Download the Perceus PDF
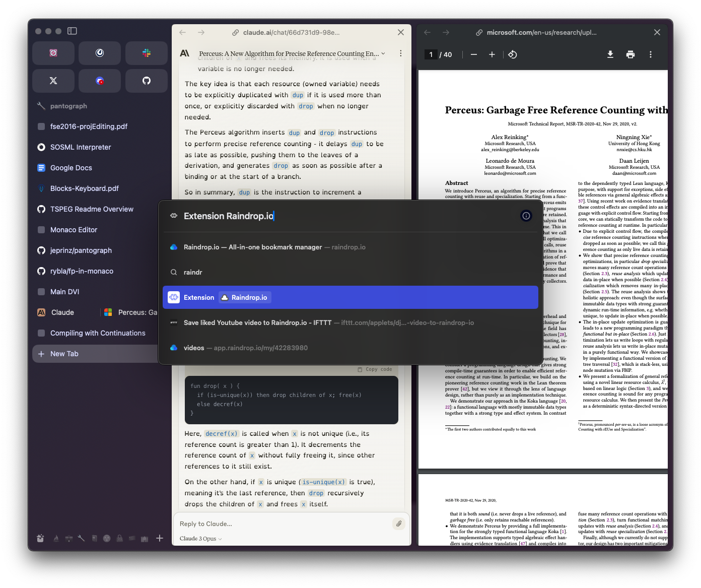Screen dimensions: 701x588 click(x=610, y=54)
